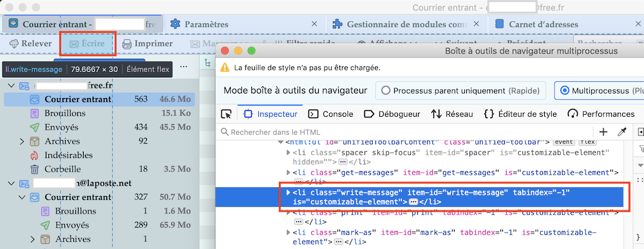This screenshot has width=644, height=249.
Task: Click unread count 434 for Envoyés
Action: click(x=141, y=127)
